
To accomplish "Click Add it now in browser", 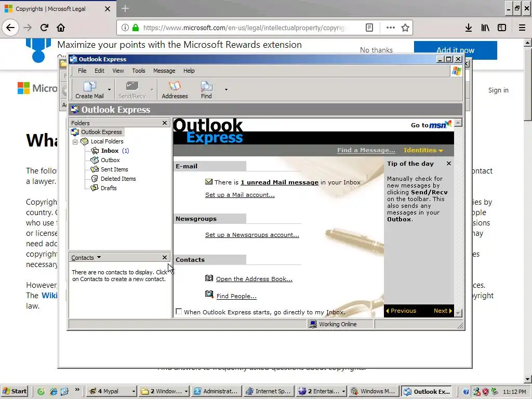I will click(455, 50).
